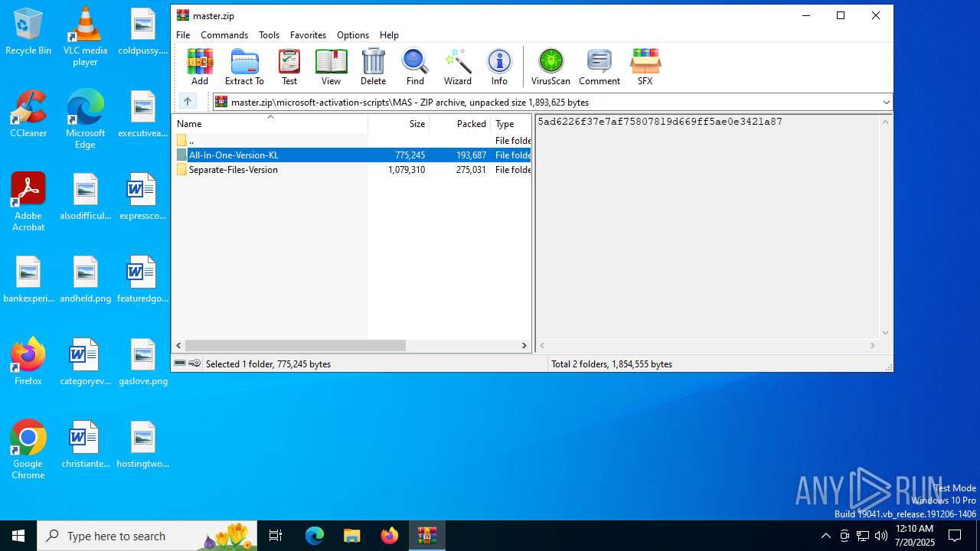Click WinRAR taskbar button

427,536
